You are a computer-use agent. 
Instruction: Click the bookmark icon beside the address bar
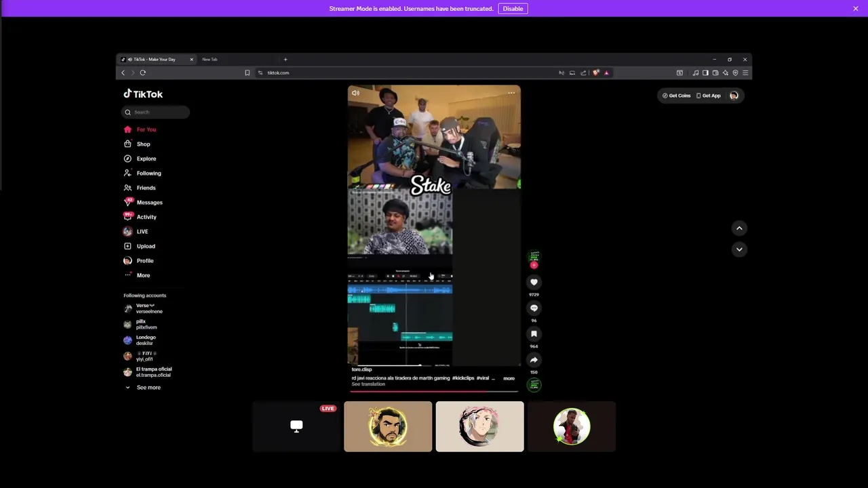click(x=248, y=73)
